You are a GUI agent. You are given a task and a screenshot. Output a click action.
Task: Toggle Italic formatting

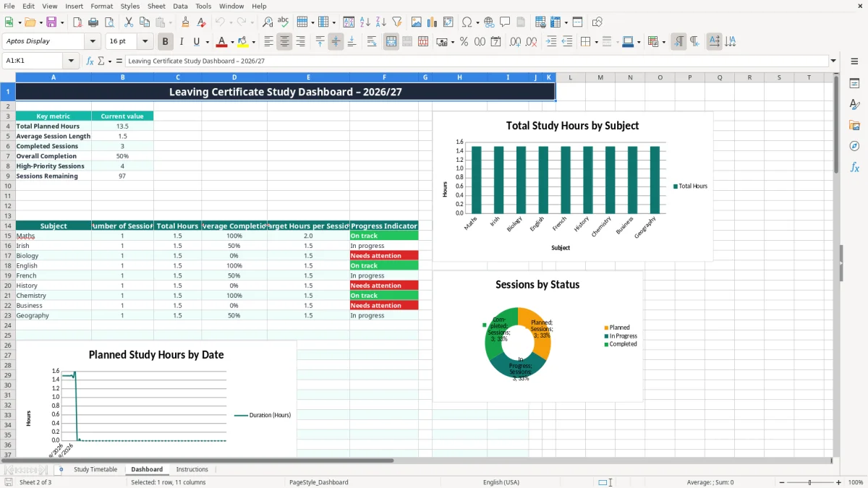pyautogui.click(x=181, y=42)
